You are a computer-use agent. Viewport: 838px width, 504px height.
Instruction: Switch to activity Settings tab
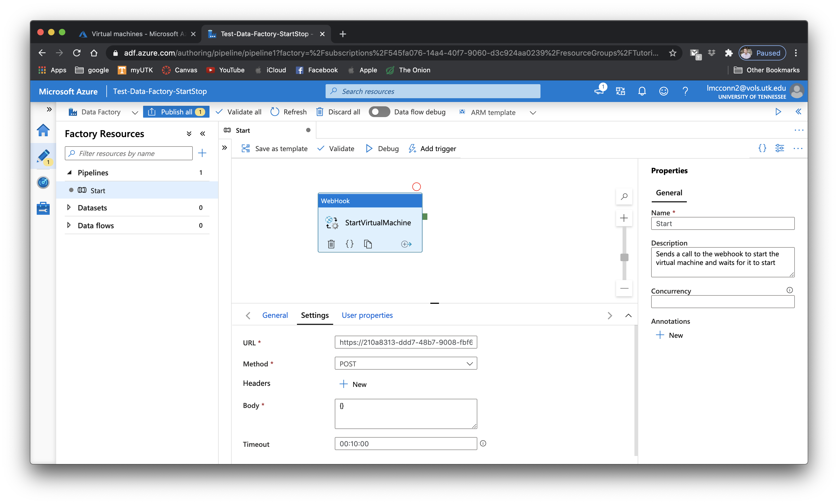tap(315, 315)
